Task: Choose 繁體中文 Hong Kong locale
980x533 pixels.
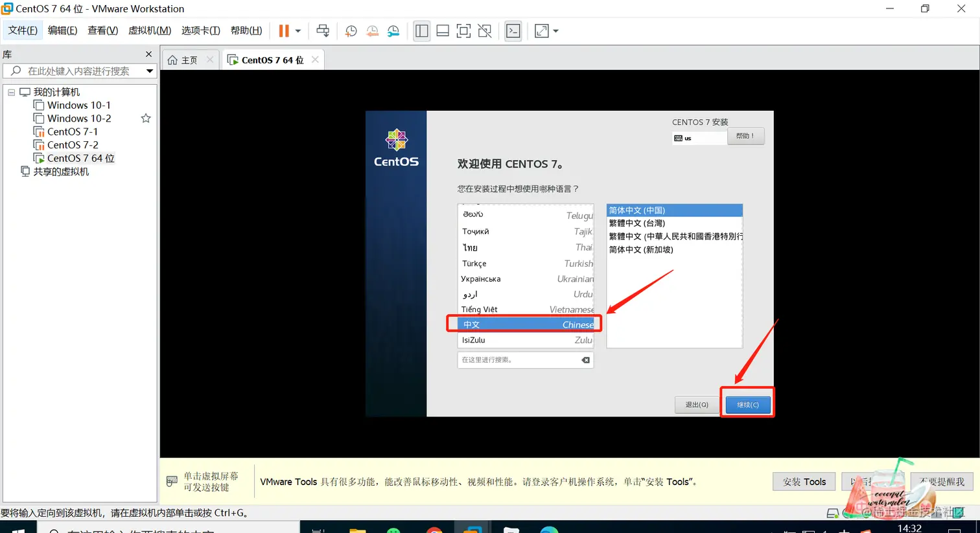Action: (674, 236)
